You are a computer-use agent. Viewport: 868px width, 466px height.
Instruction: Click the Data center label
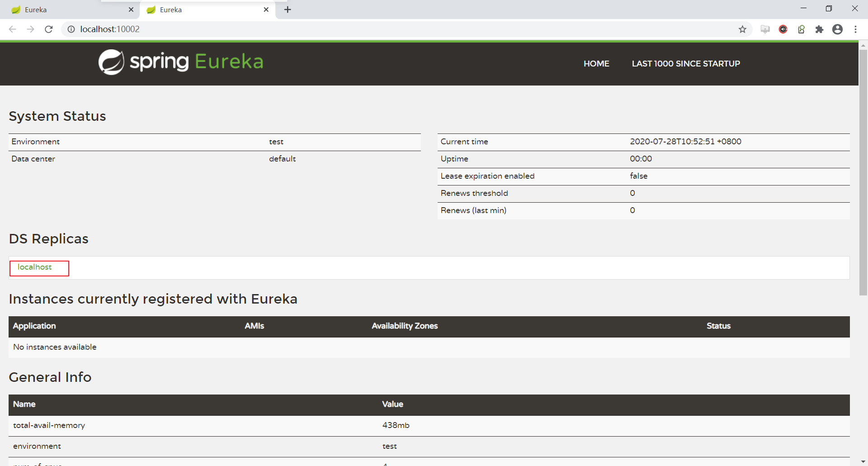[33, 159]
